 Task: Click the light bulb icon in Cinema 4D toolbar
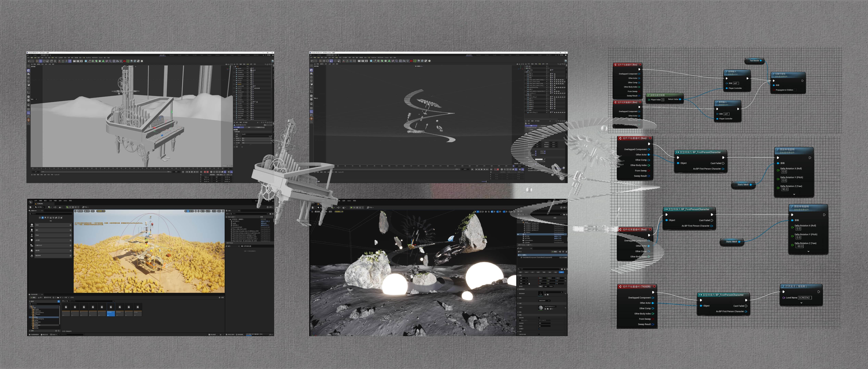click(121, 61)
